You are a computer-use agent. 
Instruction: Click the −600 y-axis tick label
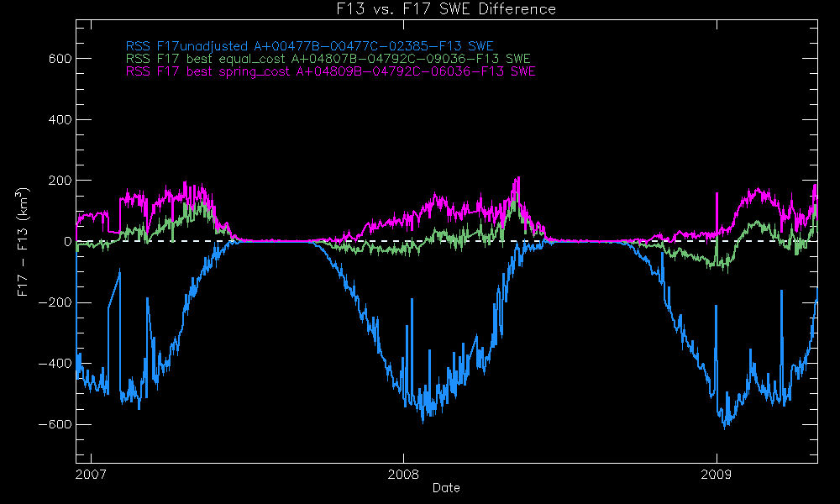pos(52,424)
